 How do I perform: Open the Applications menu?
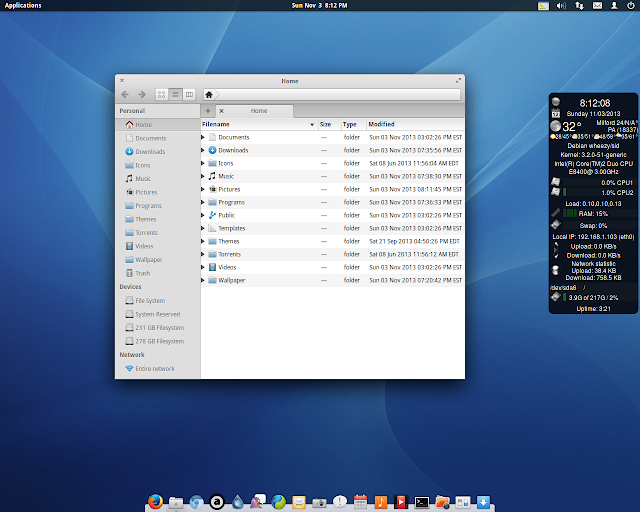(23, 6)
